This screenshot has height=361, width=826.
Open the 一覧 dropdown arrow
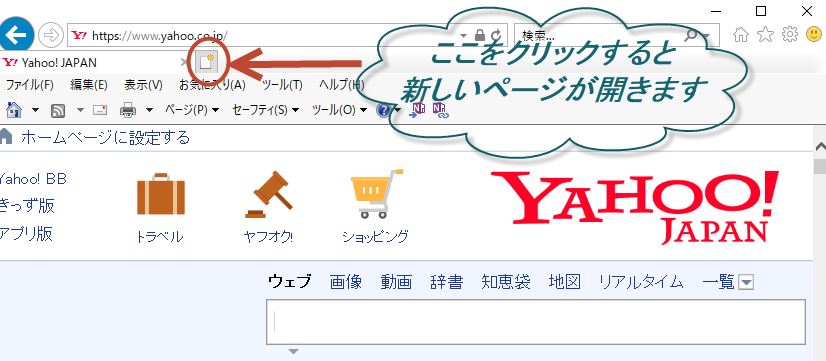(746, 283)
